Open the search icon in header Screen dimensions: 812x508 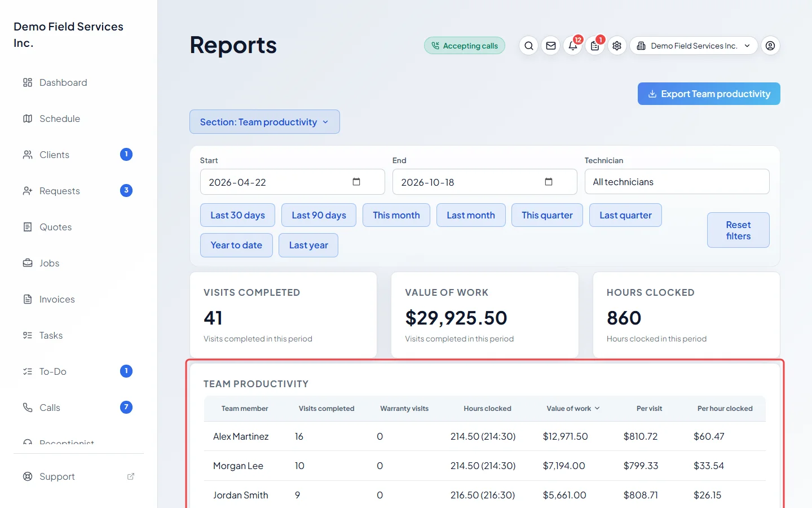[x=528, y=46]
